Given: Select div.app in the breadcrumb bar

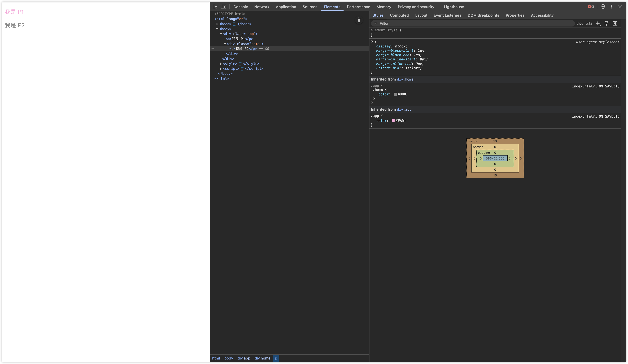Looking at the screenshot, I should click(244, 358).
